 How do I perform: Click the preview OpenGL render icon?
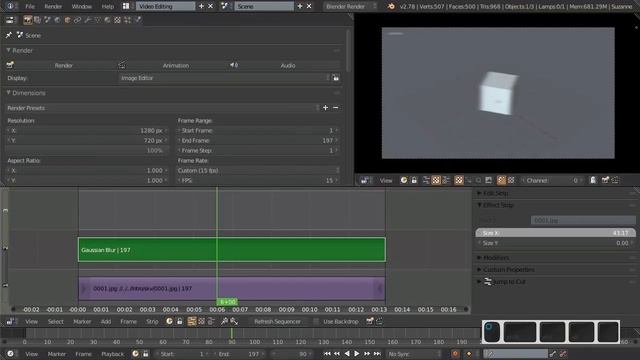[x=605, y=180]
